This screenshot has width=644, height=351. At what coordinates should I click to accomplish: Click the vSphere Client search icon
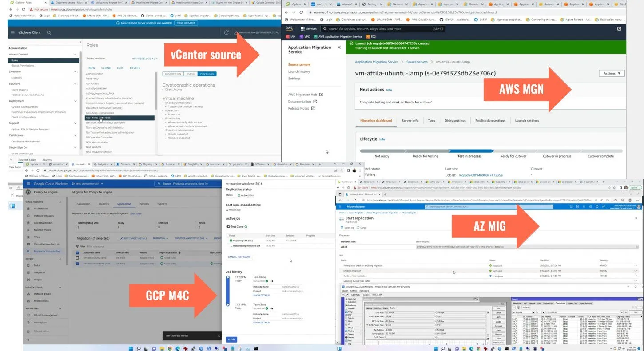pyautogui.click(x=49, y=32)
